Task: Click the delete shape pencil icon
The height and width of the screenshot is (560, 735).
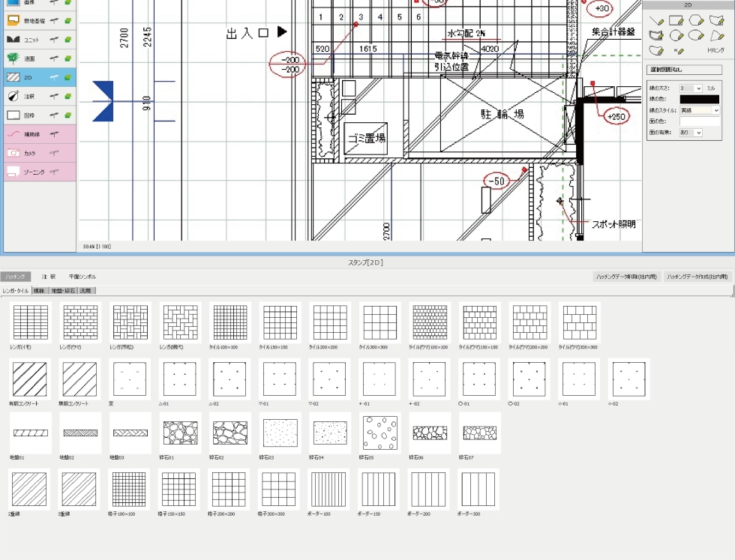Action: [x=677, y=51]
